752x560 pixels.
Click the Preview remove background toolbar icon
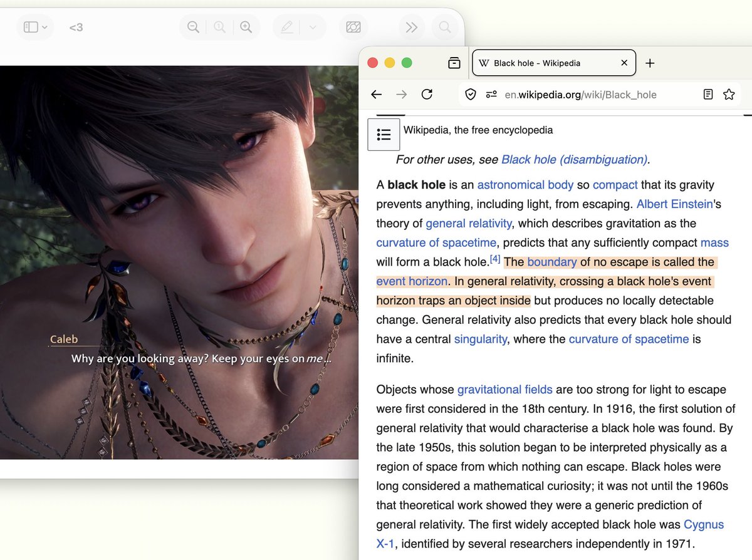[x=353, y=27]
